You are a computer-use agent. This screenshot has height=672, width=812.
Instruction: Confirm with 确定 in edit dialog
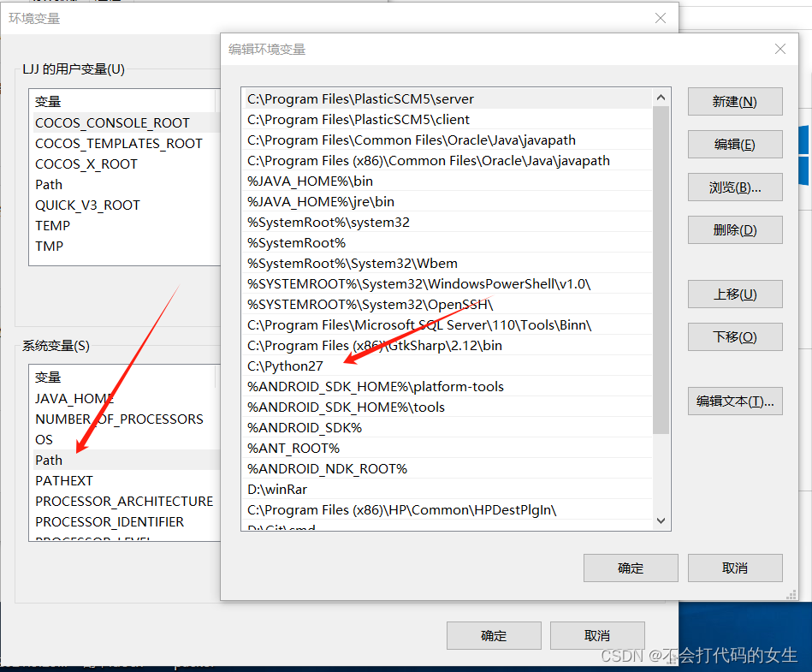click(631, 568)
